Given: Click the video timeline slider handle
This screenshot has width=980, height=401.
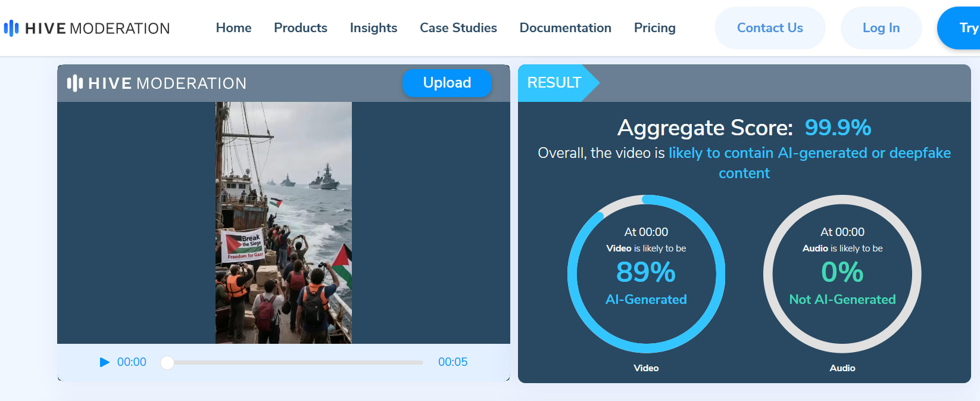Looking at the screenshot, I should [167, 362].
